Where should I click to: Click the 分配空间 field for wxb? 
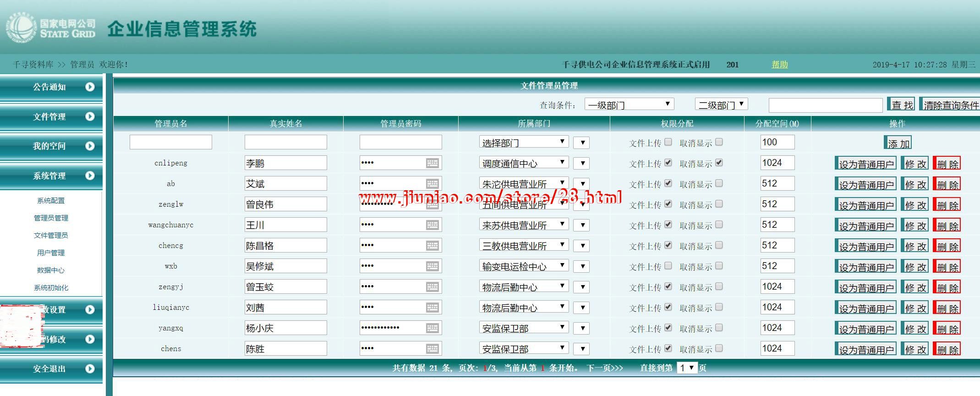tap(777, 266)
